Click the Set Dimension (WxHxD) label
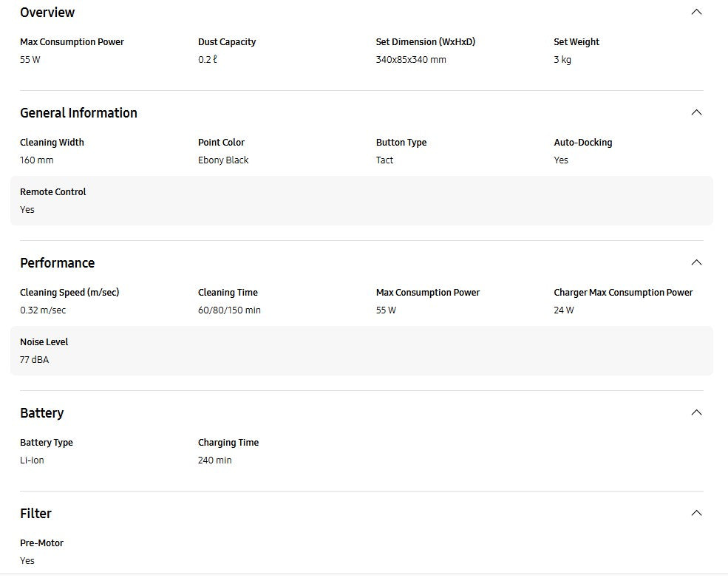 (x=425, y=42)
